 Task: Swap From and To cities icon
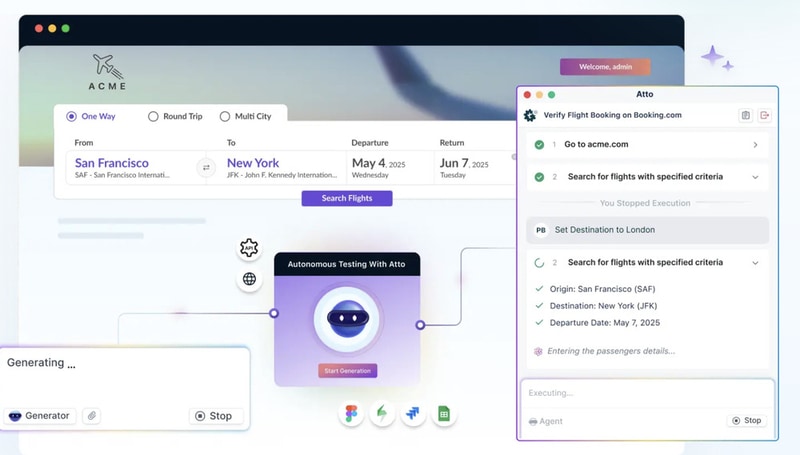206,167
